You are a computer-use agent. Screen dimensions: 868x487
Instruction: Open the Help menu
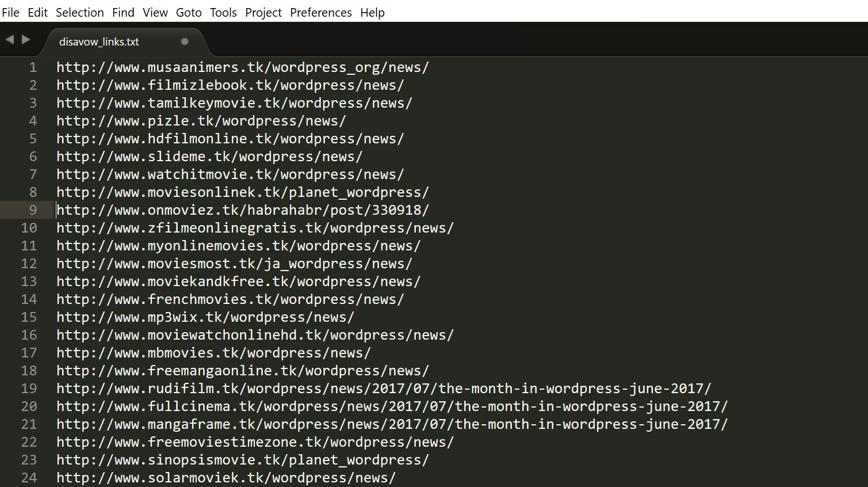[x=372, y=12]
